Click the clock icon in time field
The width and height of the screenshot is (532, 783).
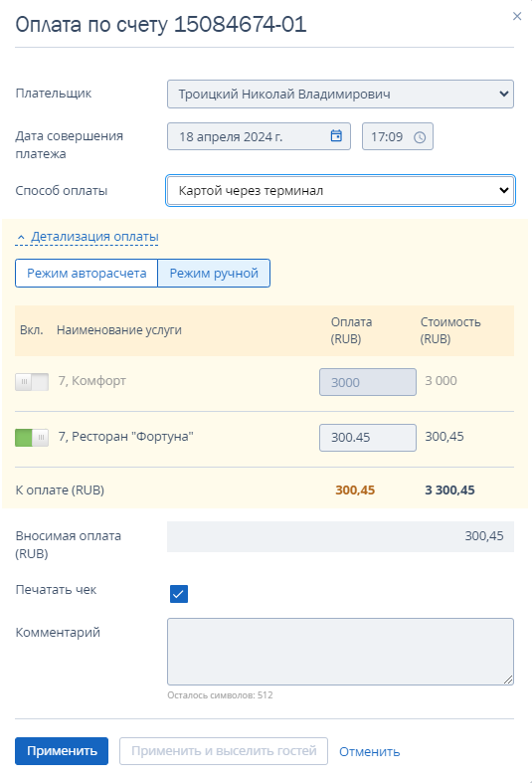[420, 137]
